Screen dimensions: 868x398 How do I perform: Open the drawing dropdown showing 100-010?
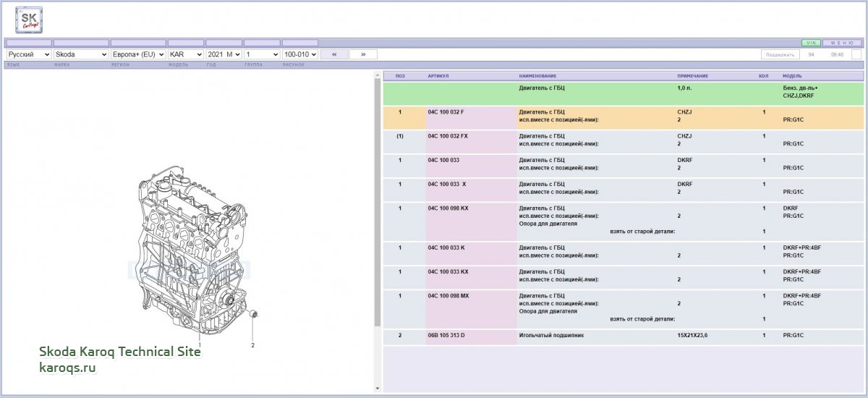click(x=300, y=54)
